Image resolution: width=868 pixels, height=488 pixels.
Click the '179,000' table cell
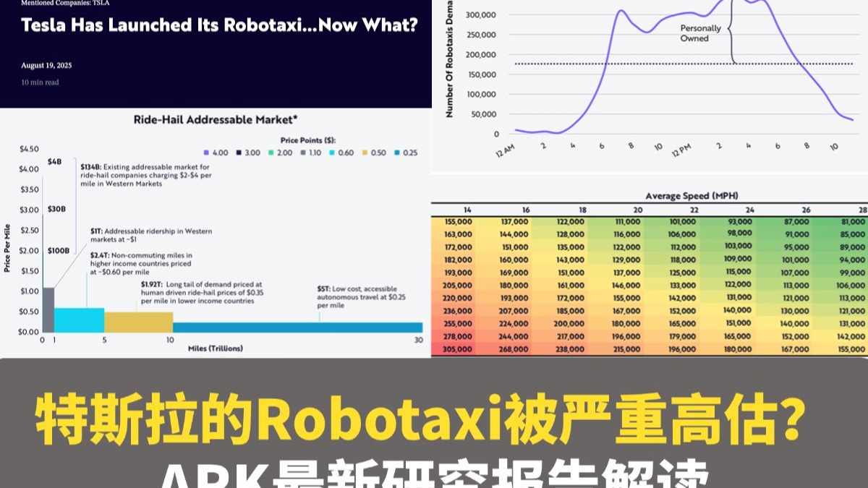point(683,336)
